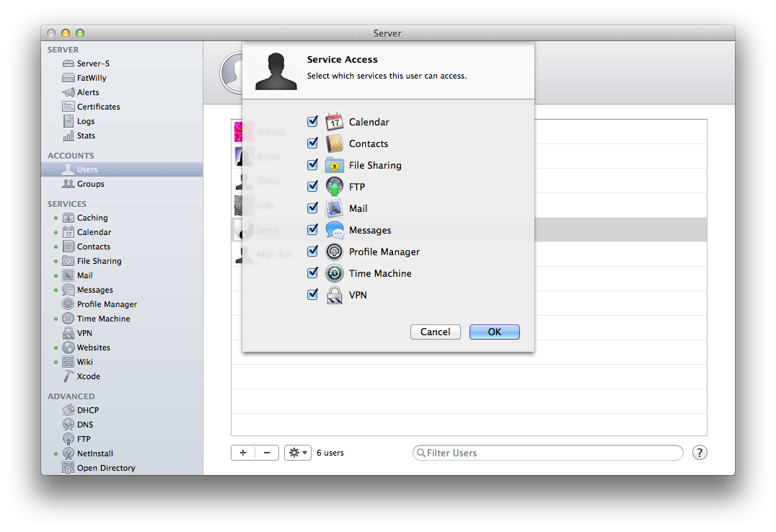Click Messages bubble icon in Service Access sheet

coord(335,230)
